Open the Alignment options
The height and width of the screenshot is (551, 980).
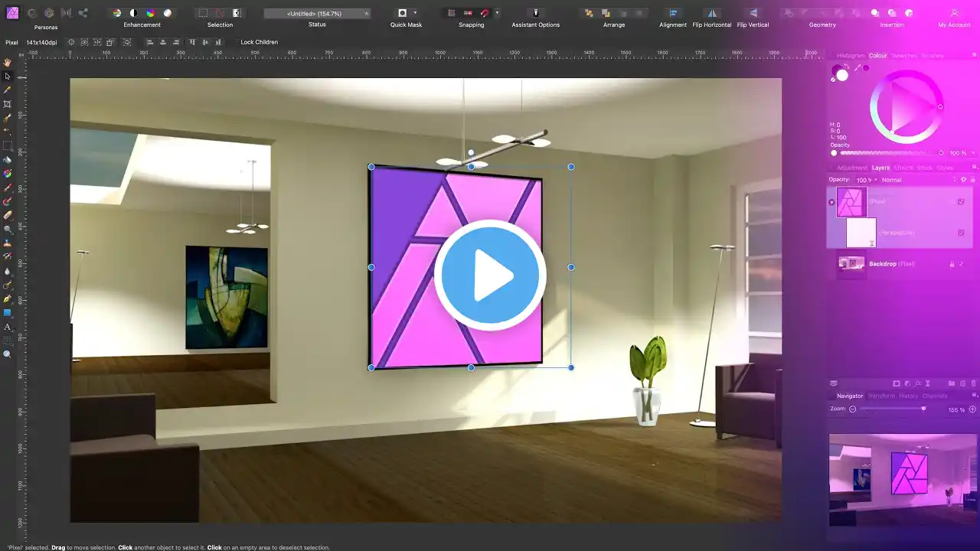pos(673,13)
